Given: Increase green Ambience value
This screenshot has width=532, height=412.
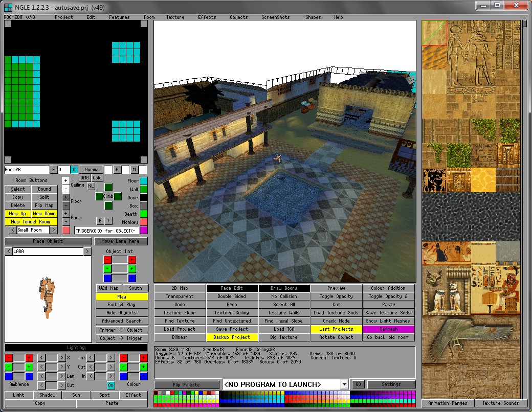Looking at the screenshot, I should pos(29,367).
